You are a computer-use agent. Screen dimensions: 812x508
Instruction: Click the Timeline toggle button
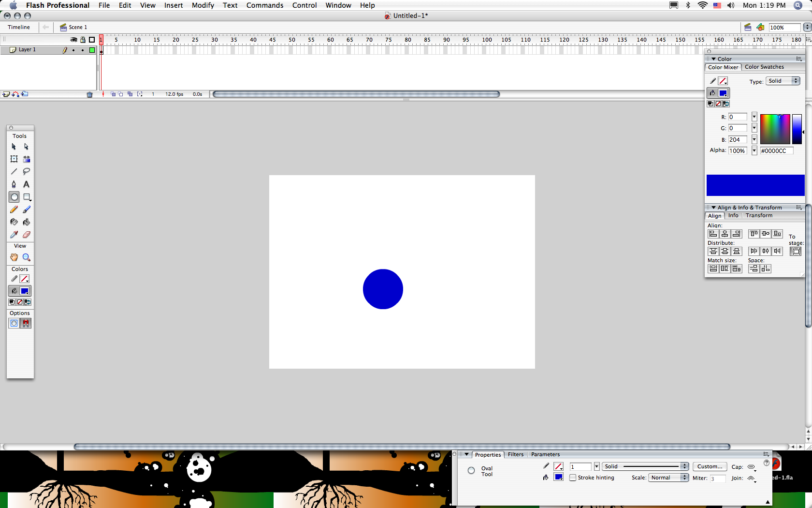[x=19, y=27]
